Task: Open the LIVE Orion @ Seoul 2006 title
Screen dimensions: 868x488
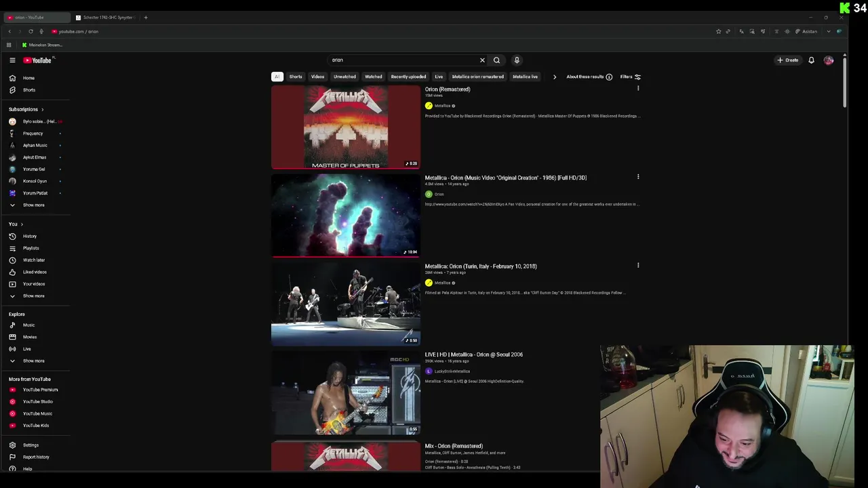Action: coord(474,354)
